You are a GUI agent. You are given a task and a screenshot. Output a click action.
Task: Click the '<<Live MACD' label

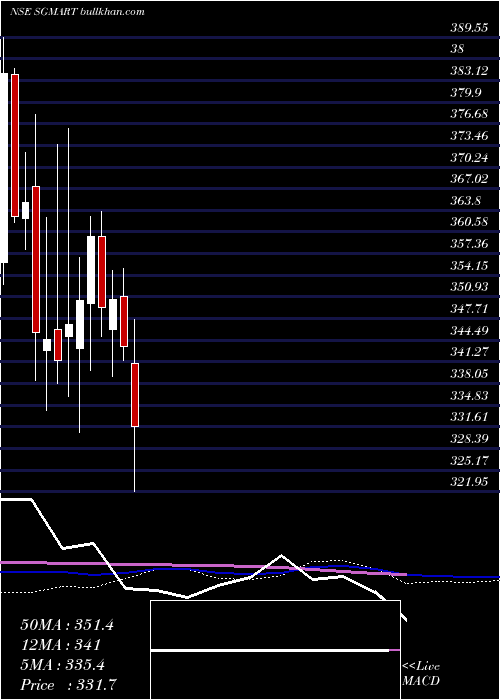pyautogui.click(x=421, y=673)
